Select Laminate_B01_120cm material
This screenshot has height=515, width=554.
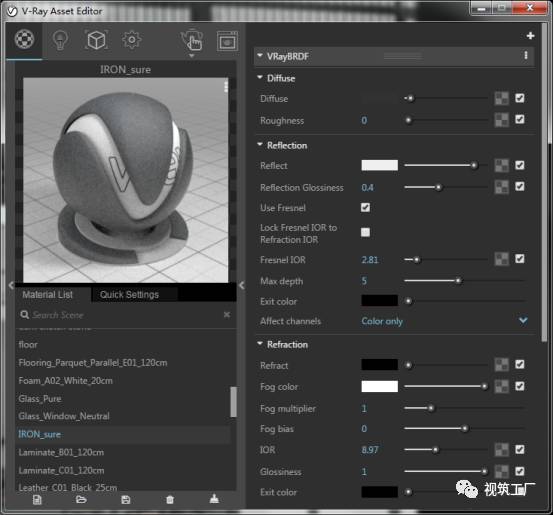pyautogui.click(x=61, y=452)
